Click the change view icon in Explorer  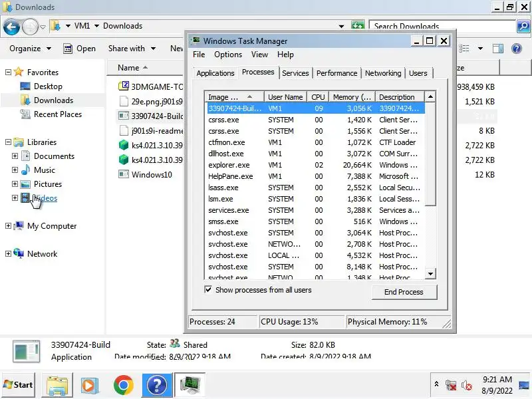click(464, 49)
